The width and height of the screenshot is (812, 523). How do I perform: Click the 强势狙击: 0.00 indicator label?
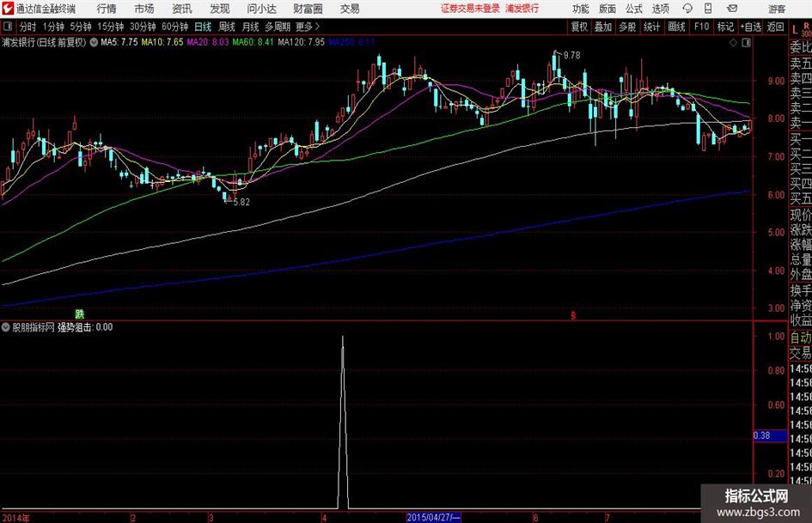point(85,327)
